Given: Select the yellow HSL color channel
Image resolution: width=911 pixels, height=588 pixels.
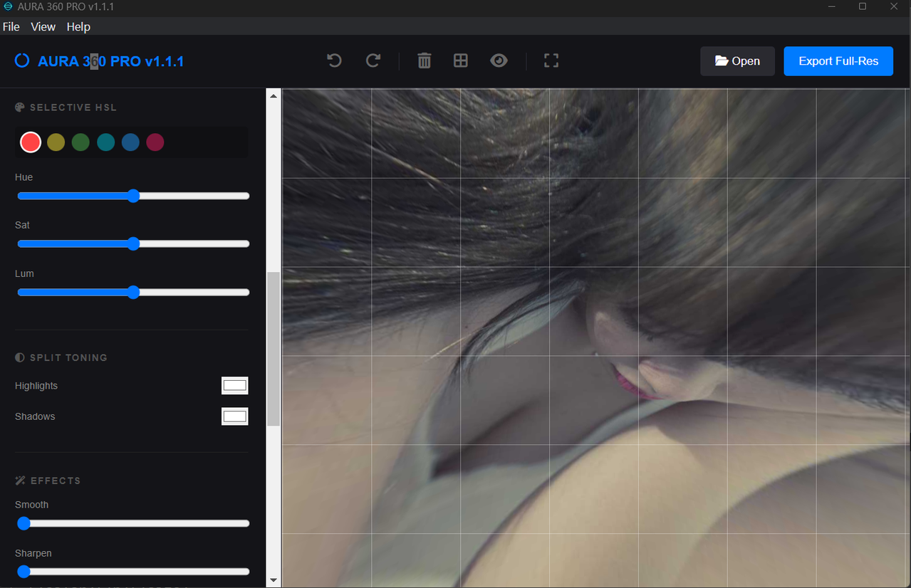Looking at the screenshot, I should pyautogui.click(x=56, y=142).
